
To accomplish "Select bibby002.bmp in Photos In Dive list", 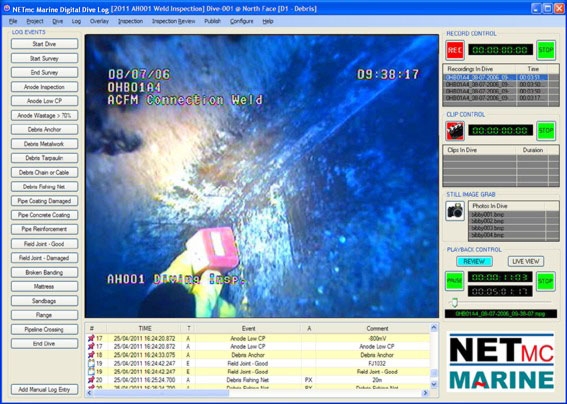I will click(x=507, y=221).
